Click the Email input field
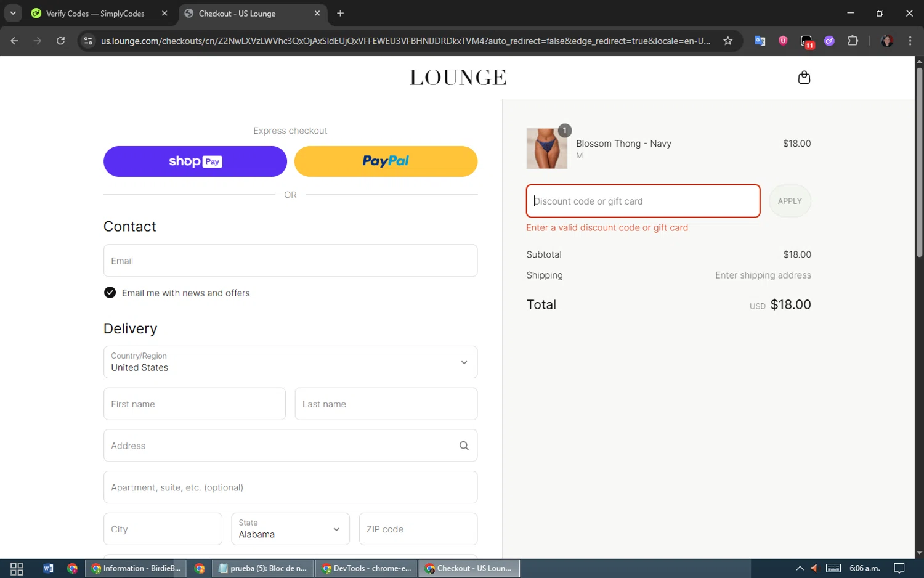The width and height of the screenshot is (924, 578). tap(290, 261)
